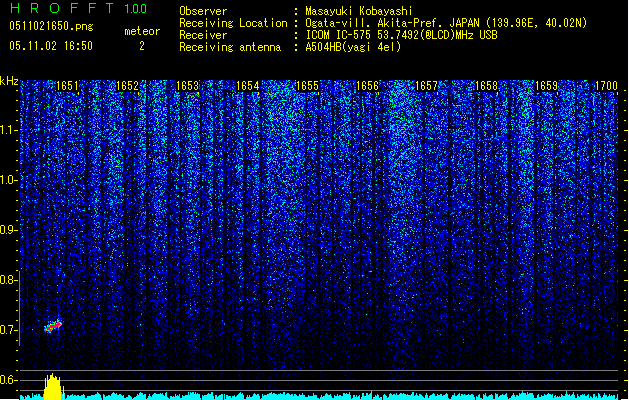Click the 1700 time marker
This screenshot has width=629, height=400.
[606, 86]
